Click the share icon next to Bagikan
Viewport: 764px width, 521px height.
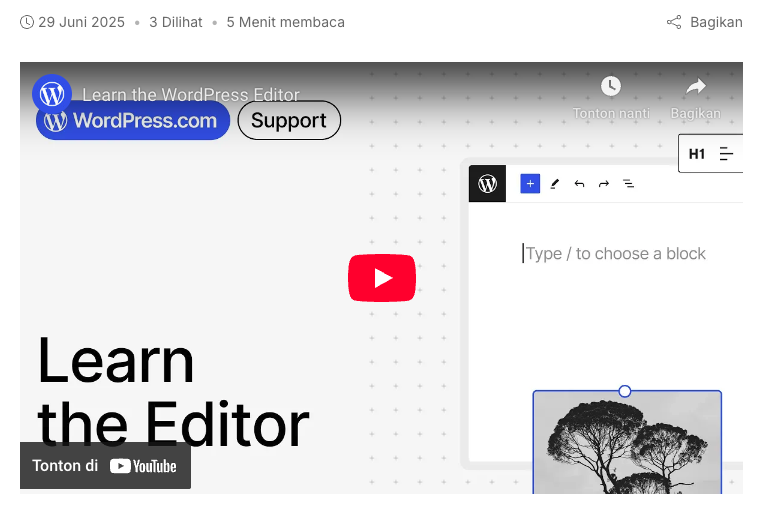pos(674,22)
